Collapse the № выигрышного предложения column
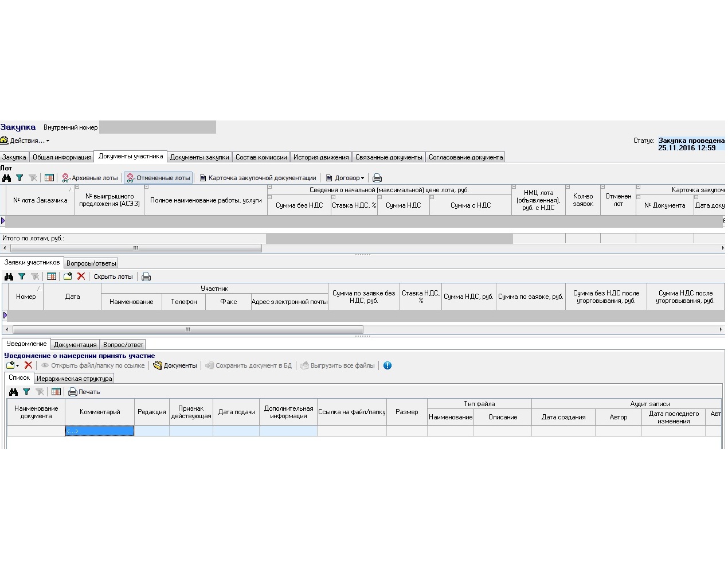The height and width of the screenshot is (588, 728). point(77,187)
